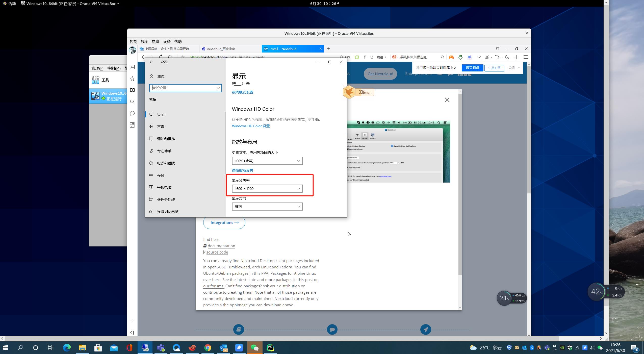Switch to nextcloud_百度搜索 tab
This screenshot has width=644, height=354.
click(x=230, y=49)
